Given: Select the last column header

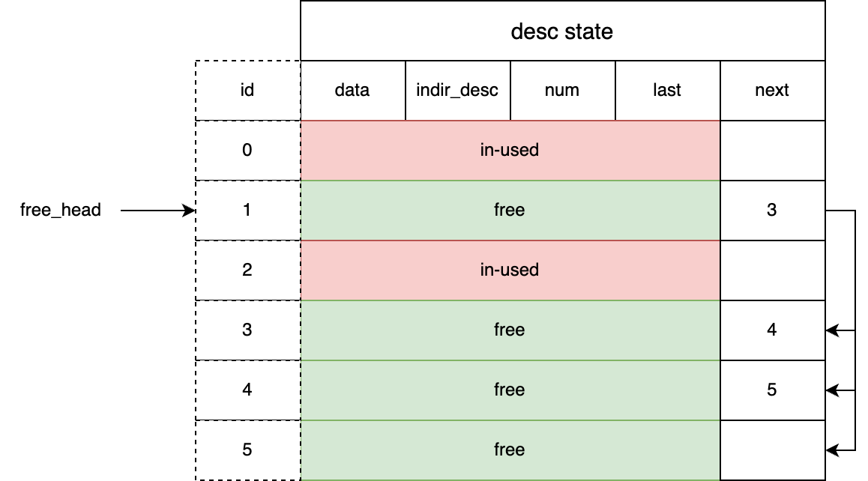Looking at the screenshot, I should 668,90.
